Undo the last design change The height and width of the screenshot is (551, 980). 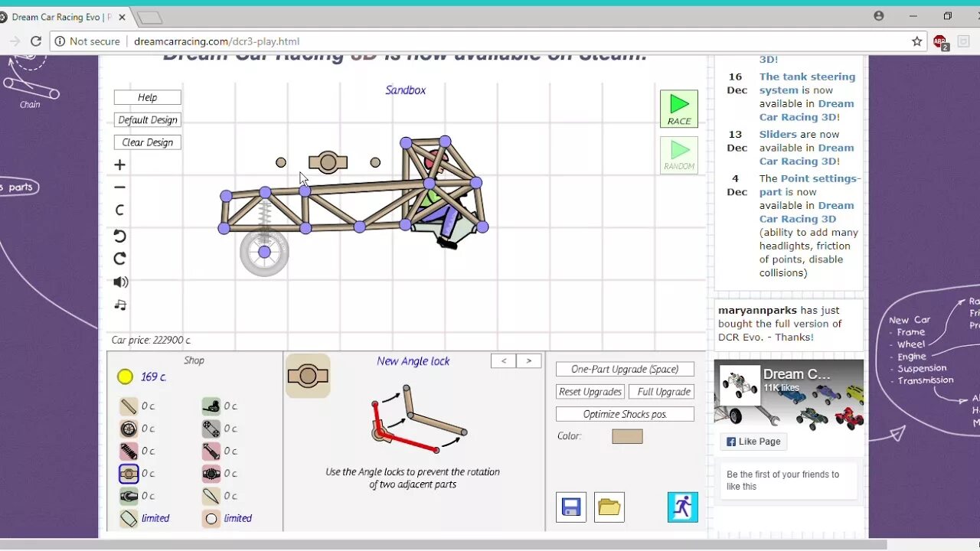(119, 236)
